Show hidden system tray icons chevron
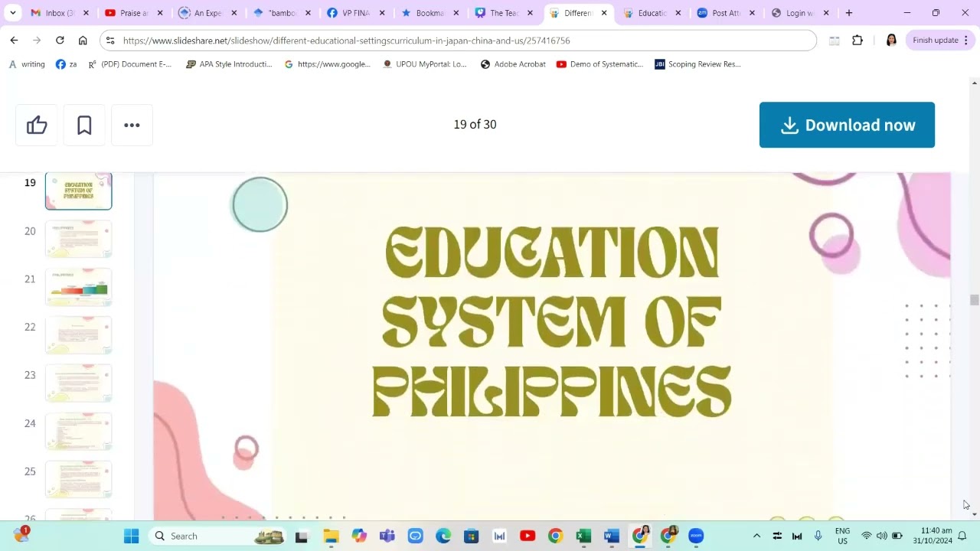 coord(756,536)
